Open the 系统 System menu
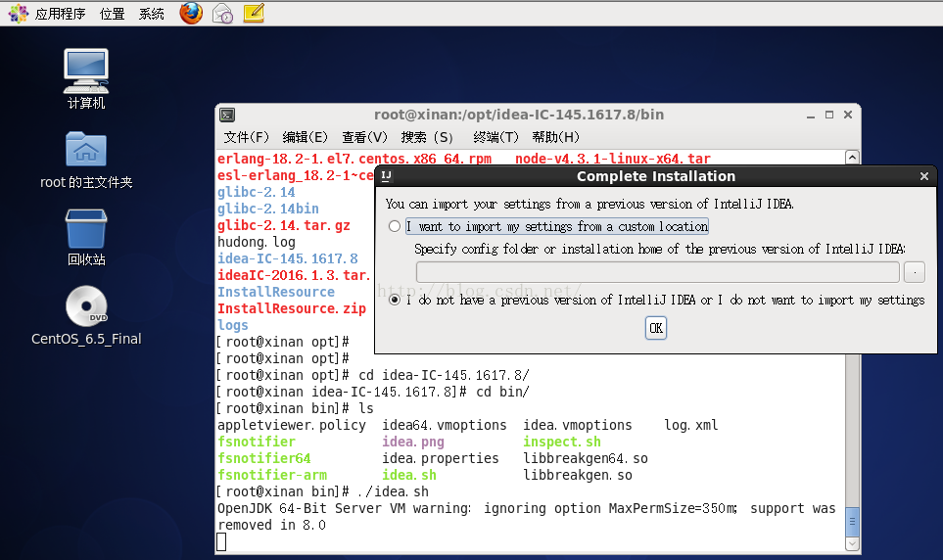Screen dimensions: 943x560 tap(152, 14)
